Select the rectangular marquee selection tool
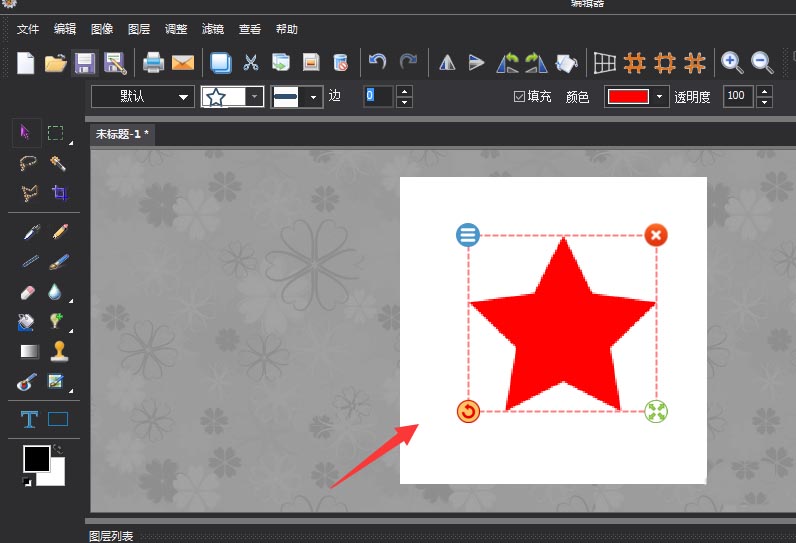Image resolution: width=796 pixels, height=543 pixels. point(55,133)
